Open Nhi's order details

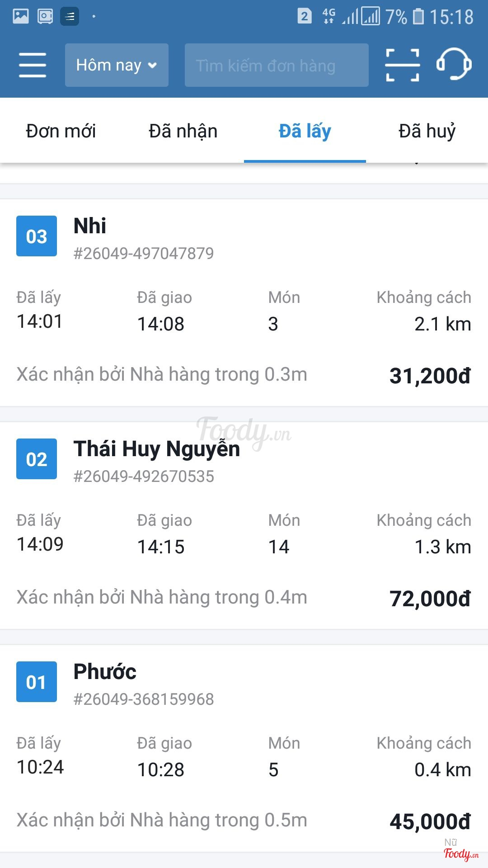[x=90, y=226]
